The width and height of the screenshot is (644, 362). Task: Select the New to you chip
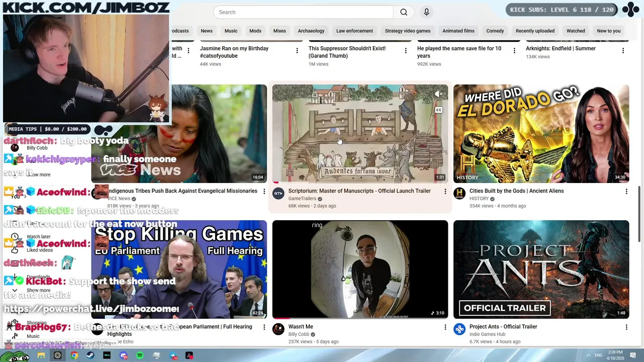[x=609, y=31]
